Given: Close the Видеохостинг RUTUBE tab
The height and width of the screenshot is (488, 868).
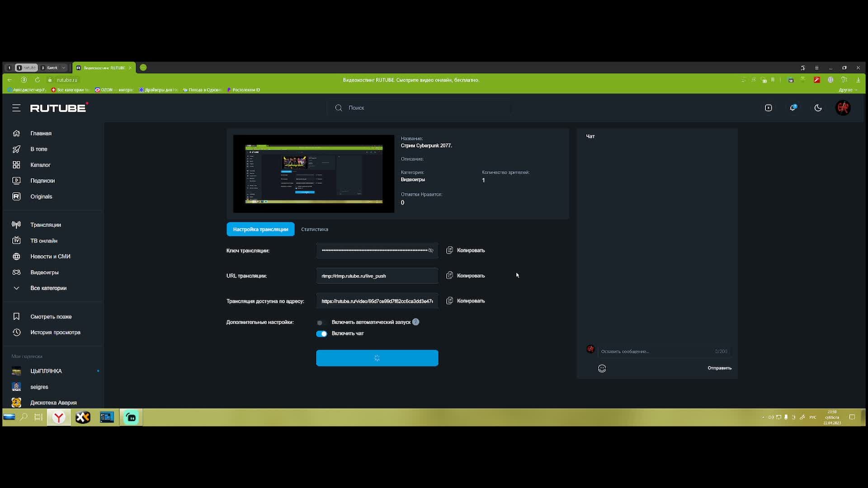Looking at the screenshot, I should pyautogui.click(x=130, y=68).
